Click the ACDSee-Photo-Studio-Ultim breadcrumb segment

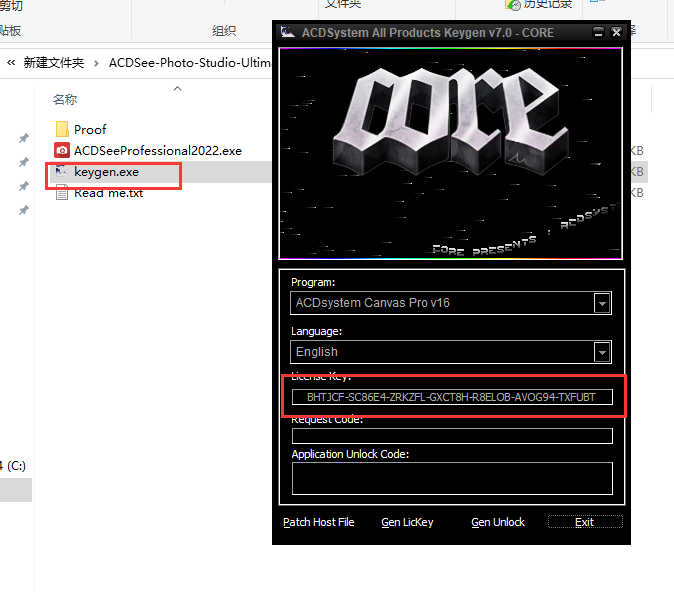click(190, 63)
